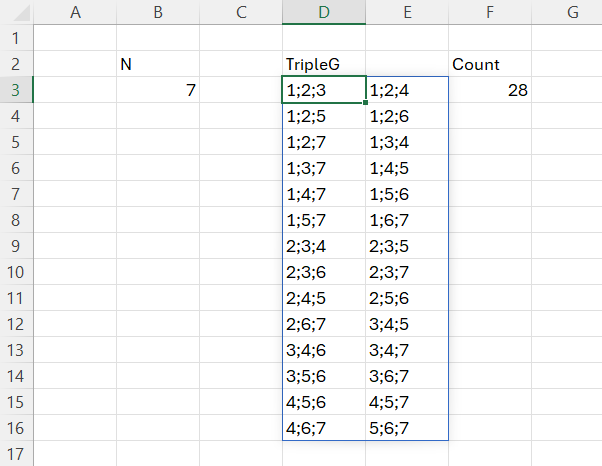Select column G header

pos(572,12)
